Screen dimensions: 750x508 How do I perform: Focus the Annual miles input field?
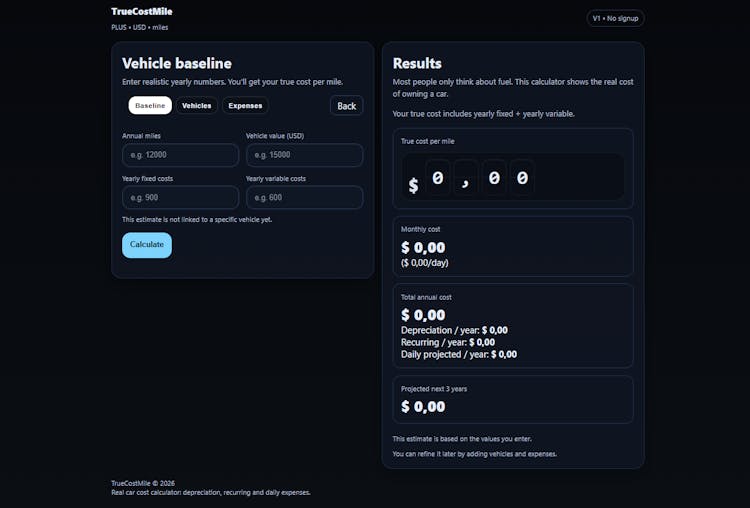coord(180,155)
